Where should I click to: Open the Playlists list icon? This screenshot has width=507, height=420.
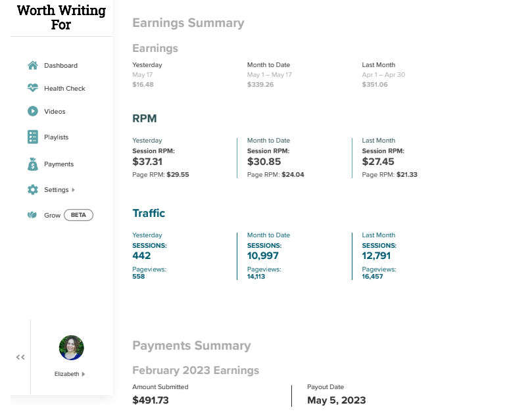(33, 137)
